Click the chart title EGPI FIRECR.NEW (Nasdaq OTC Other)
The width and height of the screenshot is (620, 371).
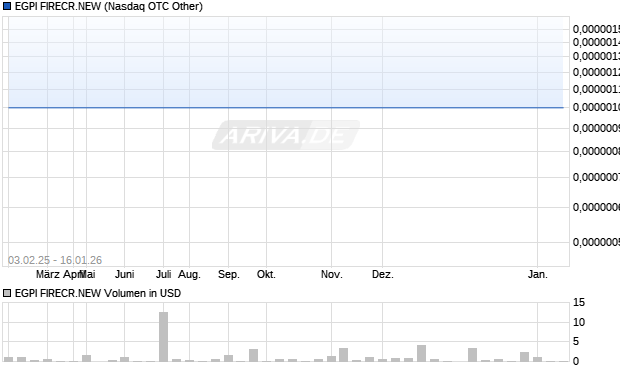pyautogui.click(x=109, y=6)
